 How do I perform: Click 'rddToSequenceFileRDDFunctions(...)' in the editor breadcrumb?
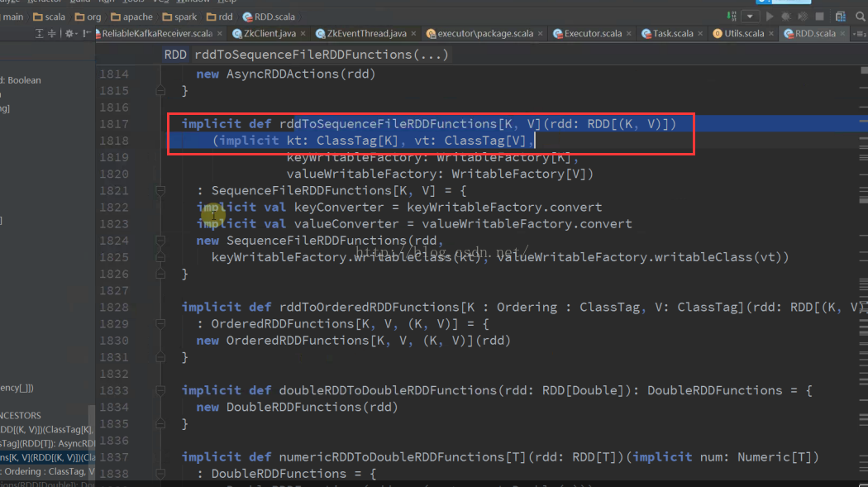coord(321,55)
